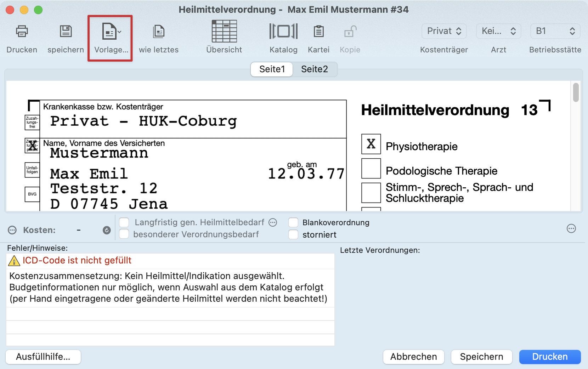588x369 pixels.
Task: Click the Krankenkasse field 'Privat – HUK-Coburg'
Action: [143, 121]
